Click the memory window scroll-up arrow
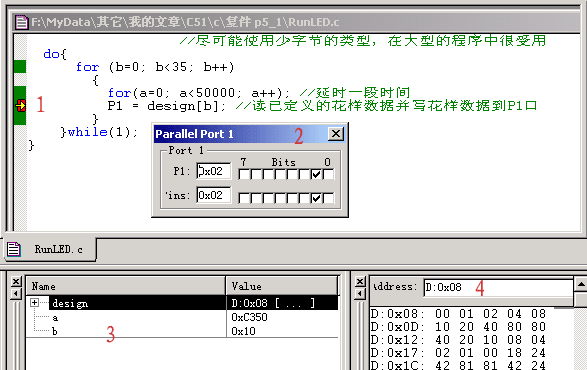 point(581,285)
